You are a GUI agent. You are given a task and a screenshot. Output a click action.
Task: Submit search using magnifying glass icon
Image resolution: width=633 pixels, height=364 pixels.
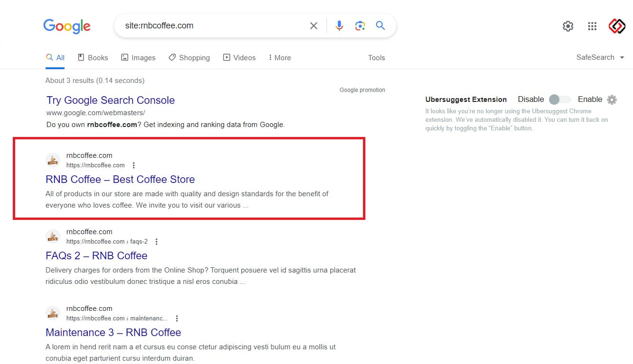381,26
